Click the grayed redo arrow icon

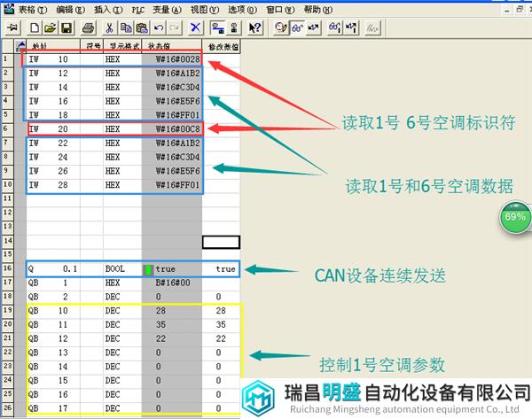175,27
